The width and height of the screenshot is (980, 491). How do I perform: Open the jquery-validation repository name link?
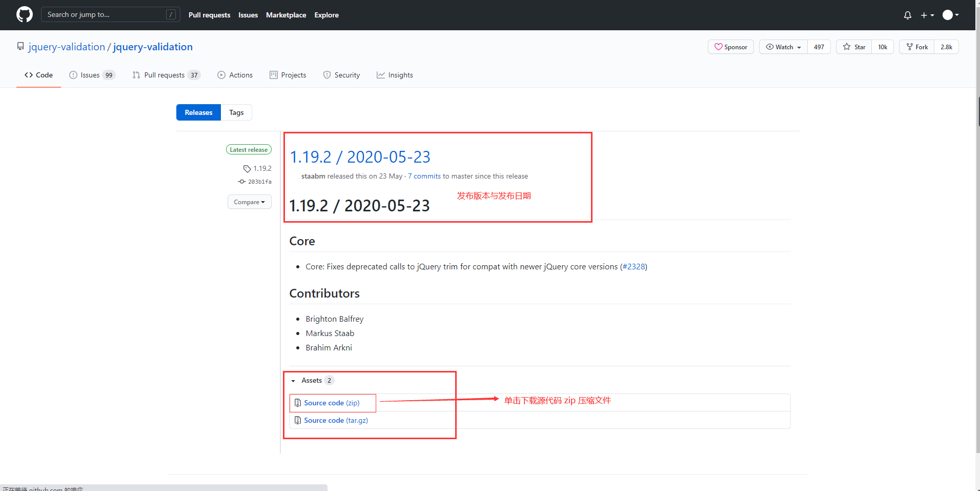153,47
